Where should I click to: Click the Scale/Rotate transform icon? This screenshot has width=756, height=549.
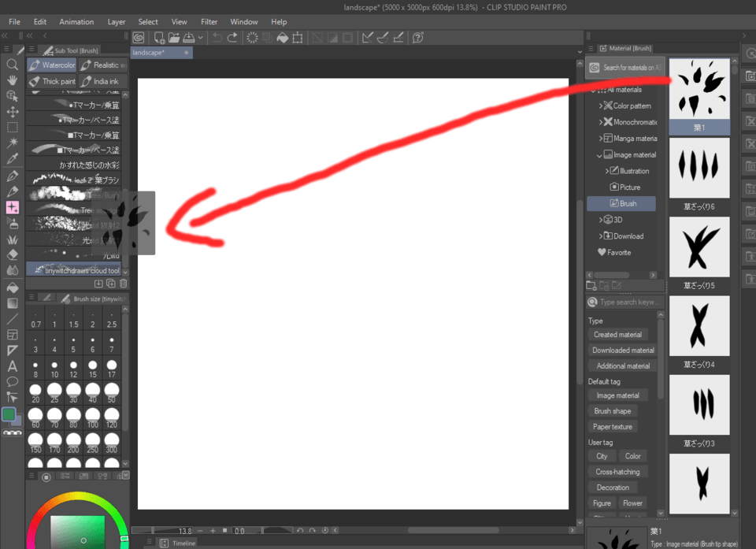click(298, 38)
